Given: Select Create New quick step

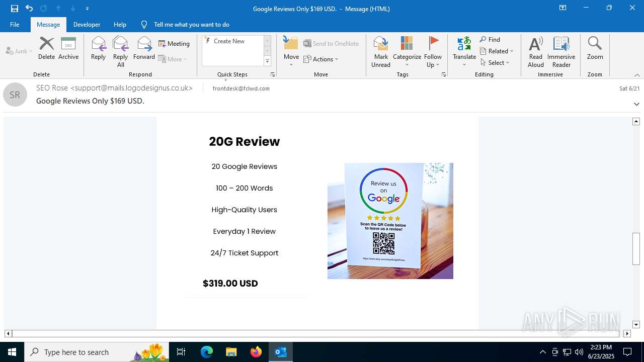Looking at the screenshot, I should [x=232, y=41].
